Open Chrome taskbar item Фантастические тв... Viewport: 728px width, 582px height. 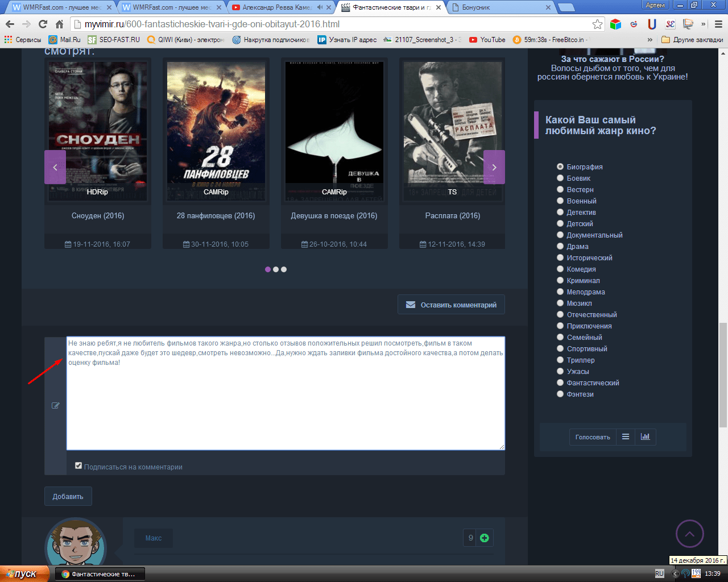click(x=100, y=574)
